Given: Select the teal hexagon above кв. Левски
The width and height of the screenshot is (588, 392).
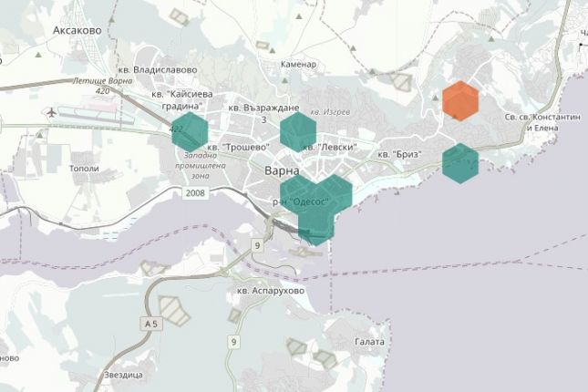Looking at the screenshot, I should [x=298, y=131].
